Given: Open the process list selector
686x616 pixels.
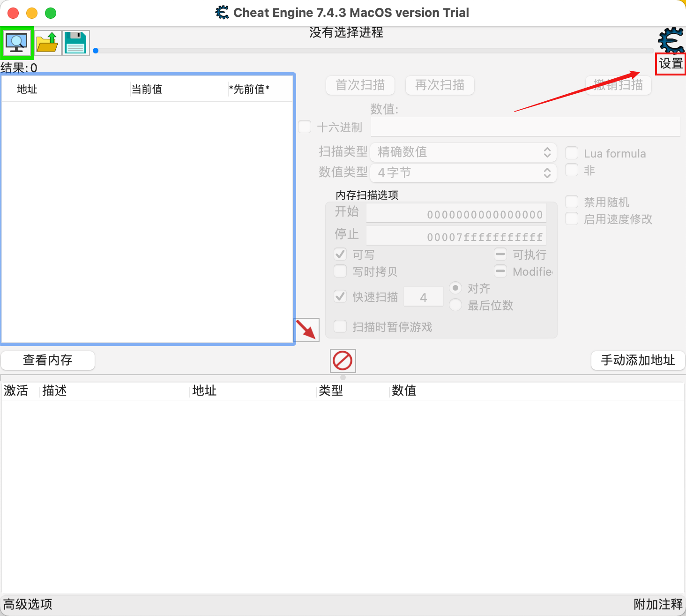Looking at the screenshot, I should click(16, 42).
